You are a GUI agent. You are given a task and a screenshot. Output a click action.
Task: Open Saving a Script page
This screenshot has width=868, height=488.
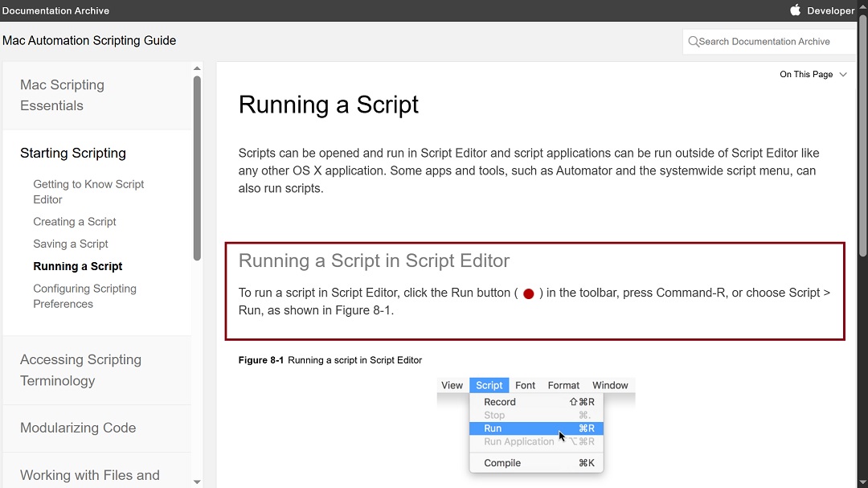tap(70, 244)
